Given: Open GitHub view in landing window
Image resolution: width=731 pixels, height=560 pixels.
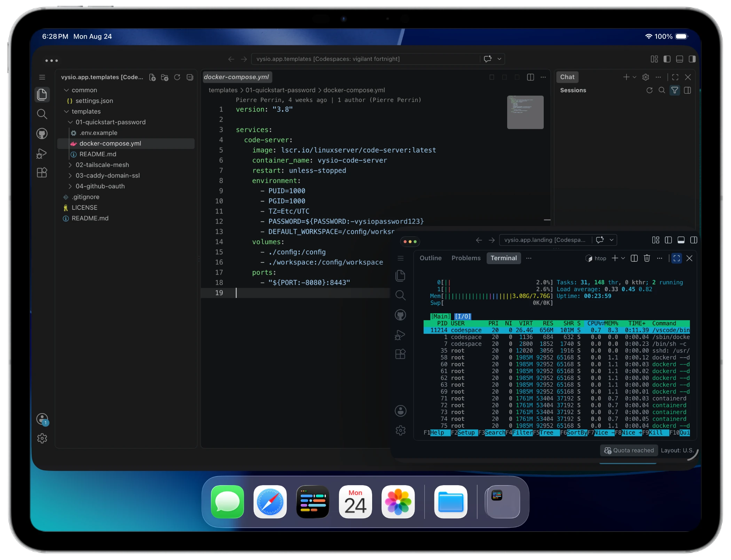Looking at the screenshot, I should tap(401, 315).
